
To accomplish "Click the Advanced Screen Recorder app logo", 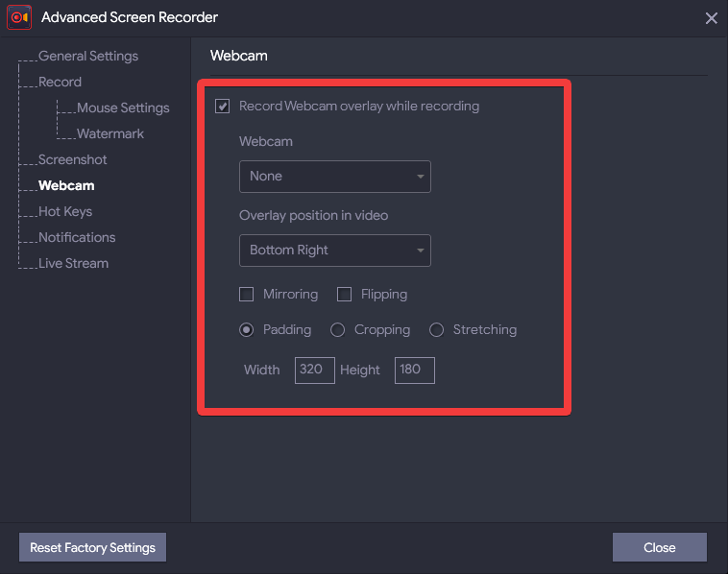I will click(19, 17).
